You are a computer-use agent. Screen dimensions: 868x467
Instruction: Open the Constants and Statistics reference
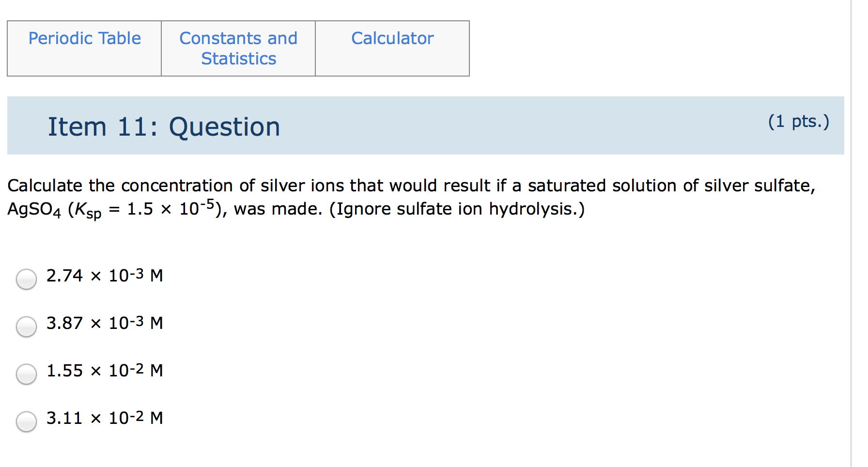tap(238, 48)
